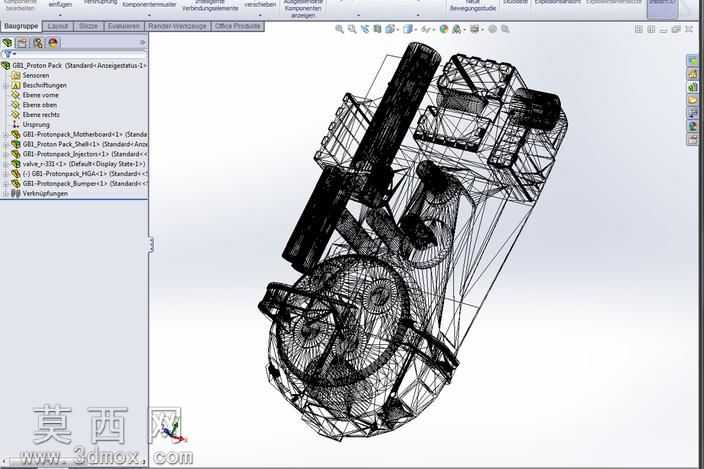Expand the Verknüpfungen tree node
The height and width of the screenshot is (469, 704).
pos(5,193)
